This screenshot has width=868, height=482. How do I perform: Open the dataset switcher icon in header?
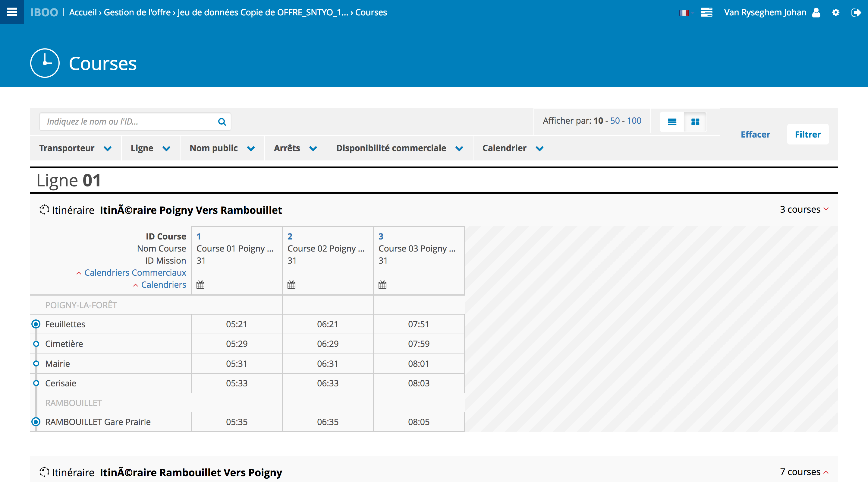click(706, 12)
